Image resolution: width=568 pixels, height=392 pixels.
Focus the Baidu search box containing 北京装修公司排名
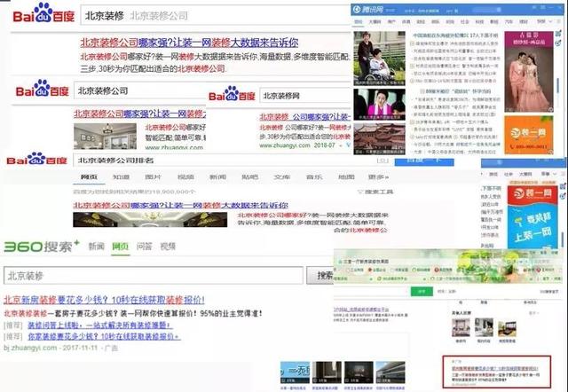[x=232, y=161]
